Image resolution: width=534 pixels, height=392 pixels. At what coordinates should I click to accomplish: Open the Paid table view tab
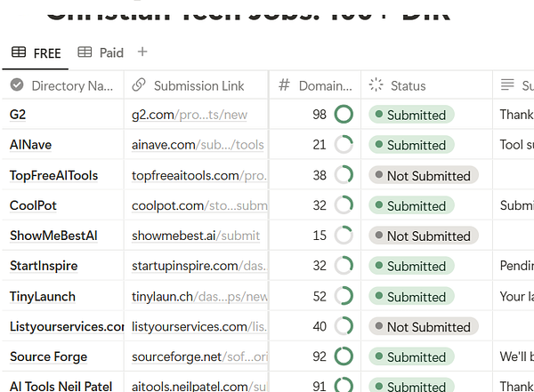coord(101,52)
